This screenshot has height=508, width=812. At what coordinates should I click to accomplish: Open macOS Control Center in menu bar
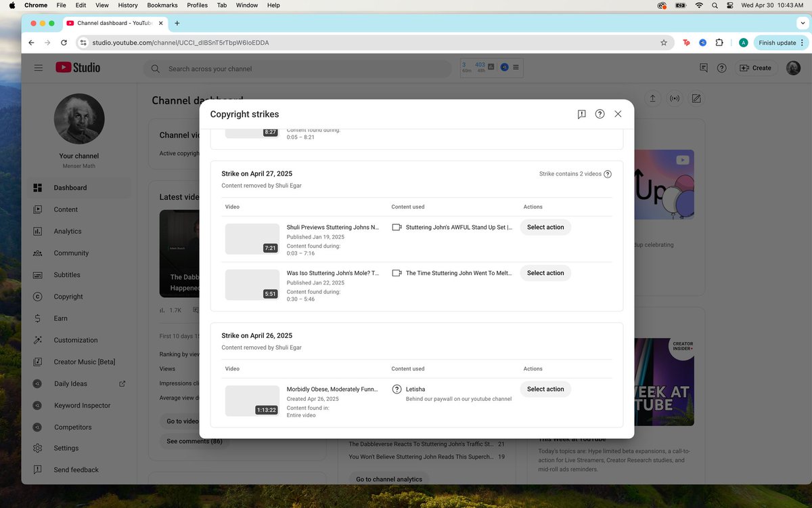(x=730, y=5)
